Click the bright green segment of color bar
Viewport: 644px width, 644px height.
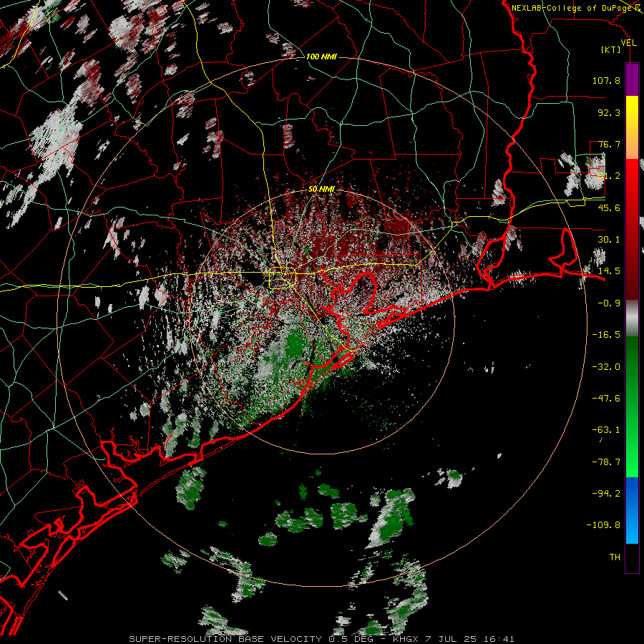coord(632,406)
